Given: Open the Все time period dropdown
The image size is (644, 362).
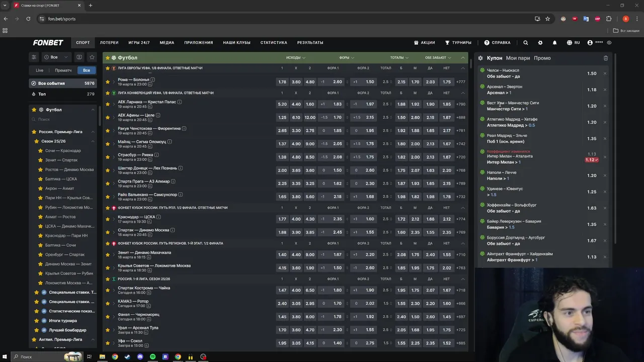Looking at the screenshot, I should pos(56,57).
